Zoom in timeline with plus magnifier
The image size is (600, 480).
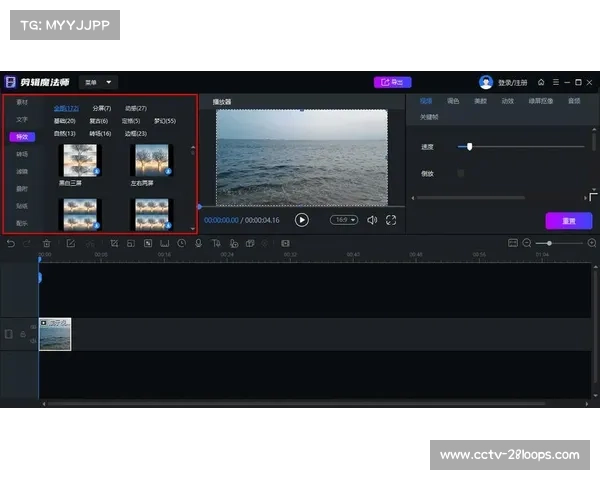coord(591,243)
